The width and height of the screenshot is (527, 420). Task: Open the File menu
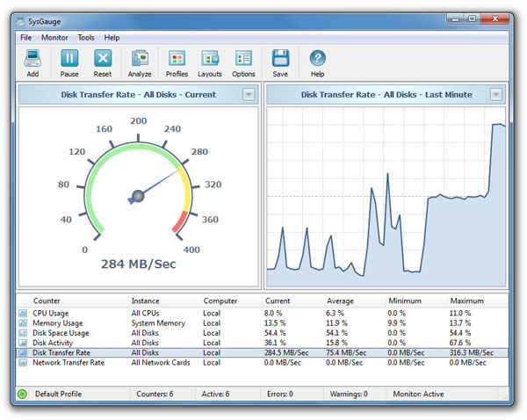tap(25, 38)
